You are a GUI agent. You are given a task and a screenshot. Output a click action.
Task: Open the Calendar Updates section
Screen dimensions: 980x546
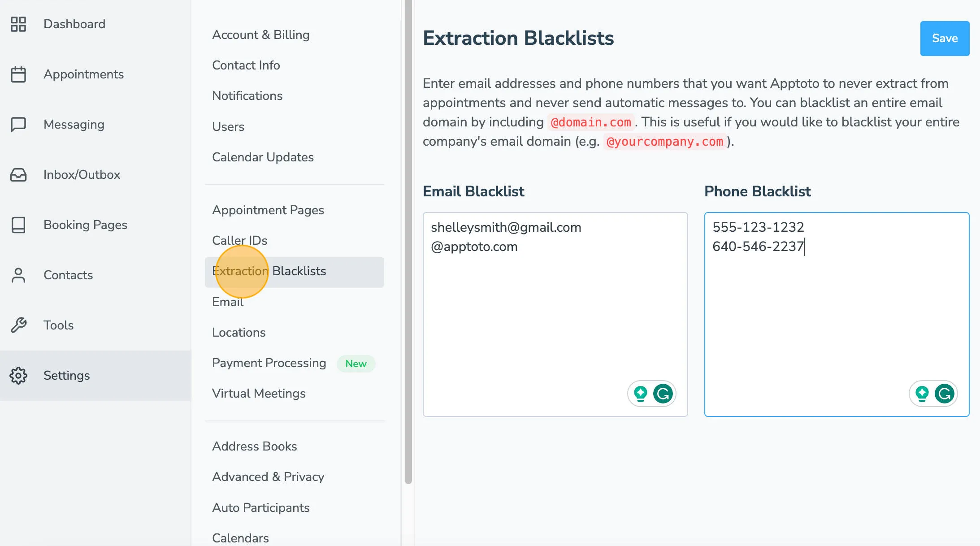[263, 157]
